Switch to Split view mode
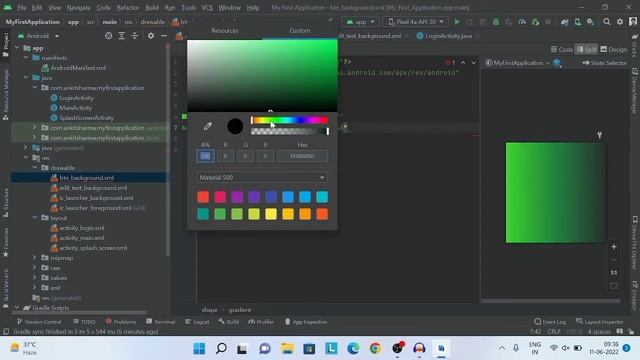Screen dimensions: 640x360 click(x=586, y=49)
